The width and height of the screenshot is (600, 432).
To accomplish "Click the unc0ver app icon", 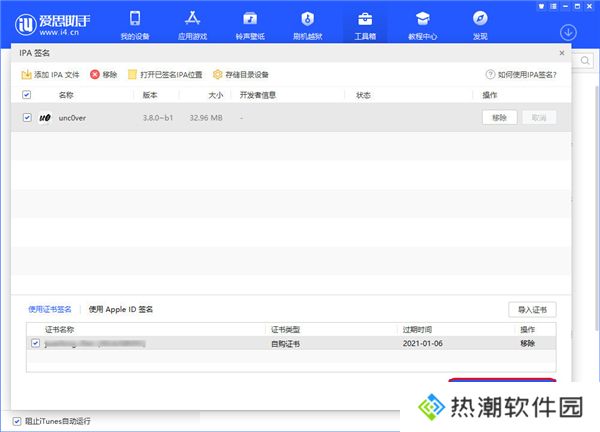I will tap(45, 117).
